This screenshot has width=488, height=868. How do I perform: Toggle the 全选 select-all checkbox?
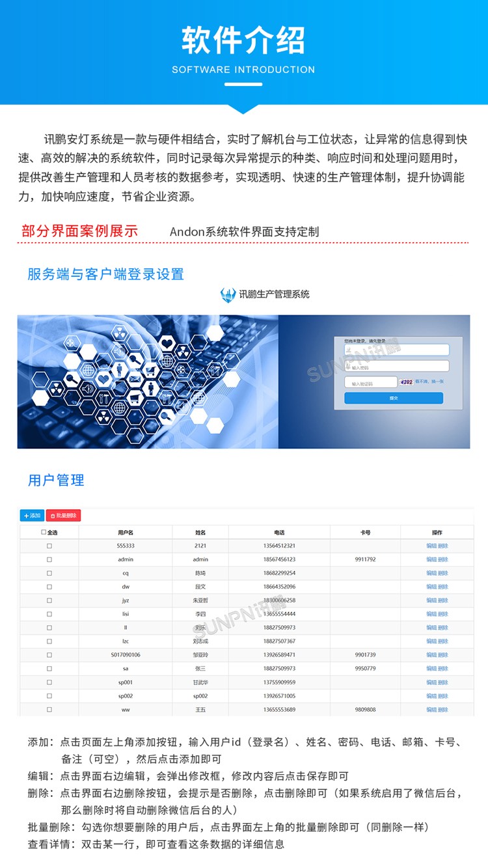[x=44, y=533]
